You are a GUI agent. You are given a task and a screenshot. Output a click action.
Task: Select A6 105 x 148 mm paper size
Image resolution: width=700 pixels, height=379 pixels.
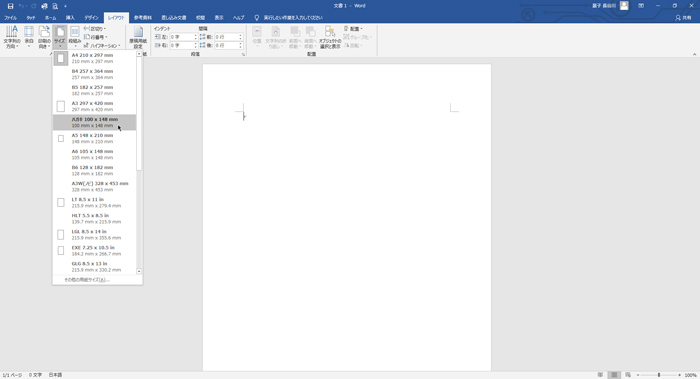click(94, 154)
